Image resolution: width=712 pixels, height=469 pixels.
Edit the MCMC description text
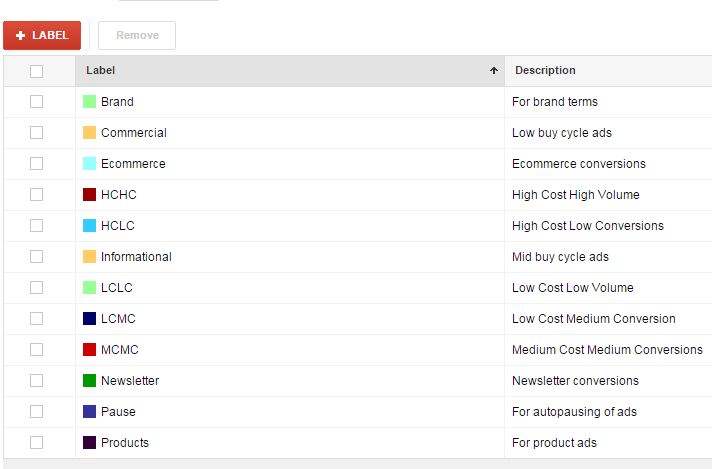[x=607, y=350]
